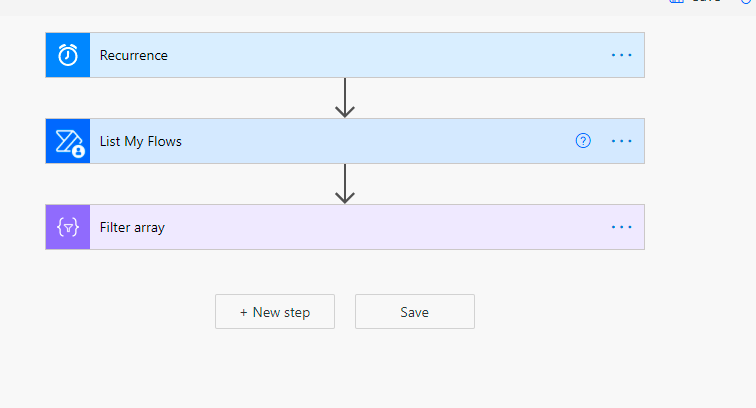Click the Recurrence alarm clock icon

click(68, 55)
